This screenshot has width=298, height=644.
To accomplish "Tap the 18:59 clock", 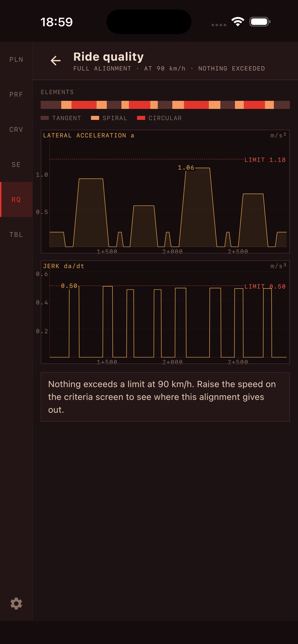I will 57,22.
